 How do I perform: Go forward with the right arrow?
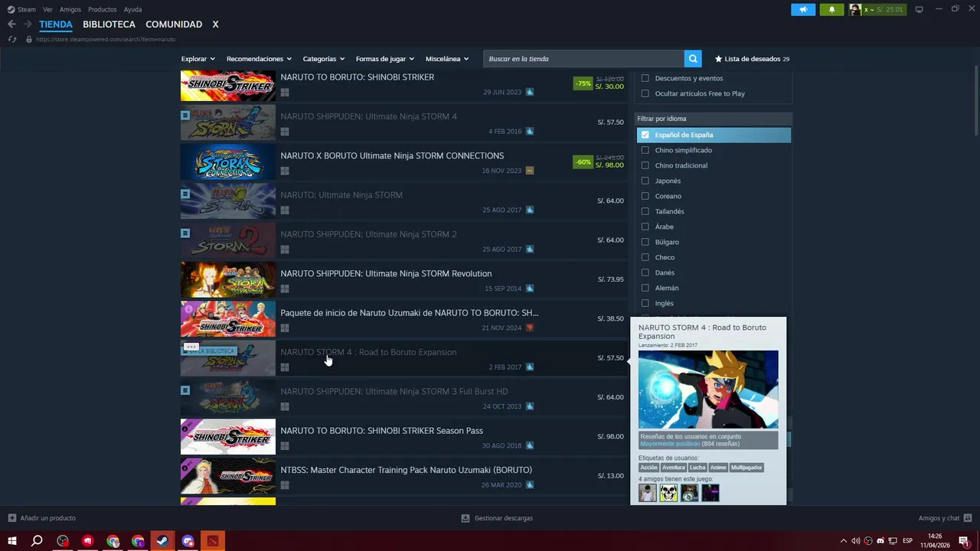(x=28, y=24)
